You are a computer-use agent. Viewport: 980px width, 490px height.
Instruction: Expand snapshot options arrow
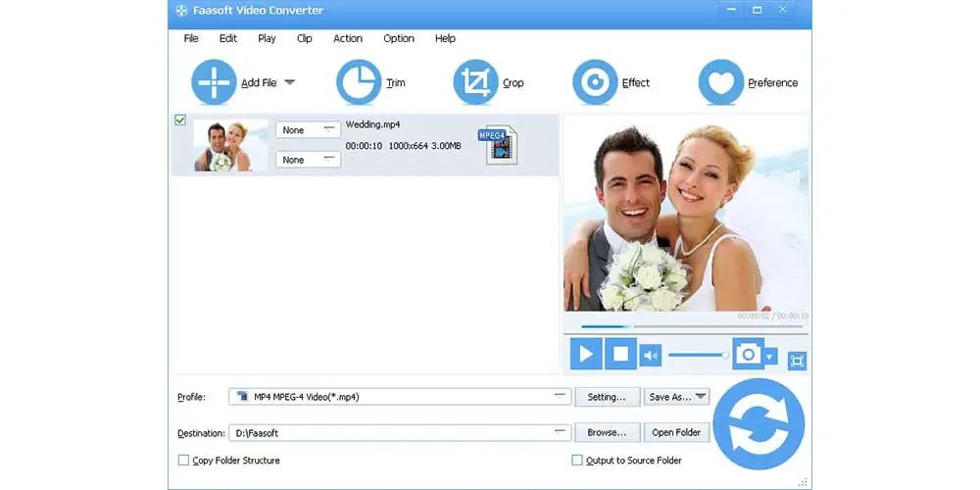770,357
